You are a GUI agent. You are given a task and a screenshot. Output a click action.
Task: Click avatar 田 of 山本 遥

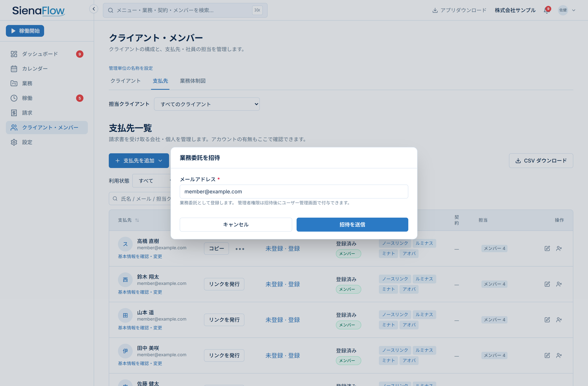(x=125, y=315)
